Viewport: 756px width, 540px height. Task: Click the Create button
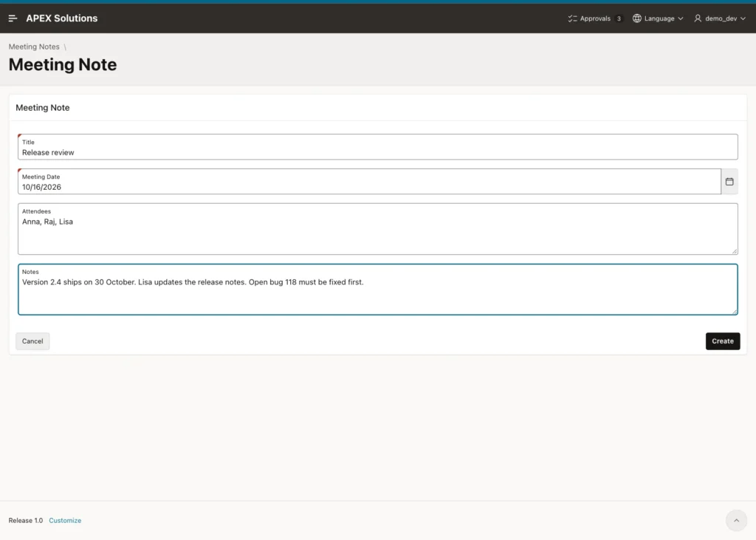click(x=723, y=341)
